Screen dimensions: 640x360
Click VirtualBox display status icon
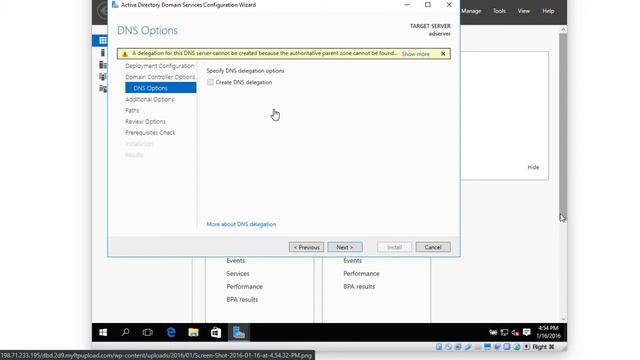[x=487, y=347]
